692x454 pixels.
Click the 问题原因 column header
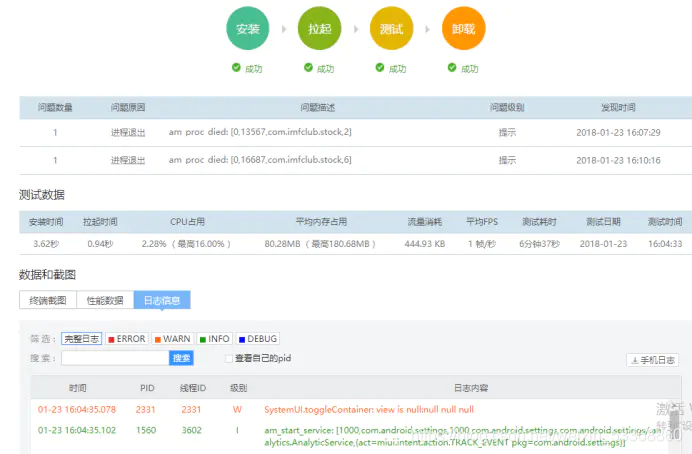click(x=128, y=107)
